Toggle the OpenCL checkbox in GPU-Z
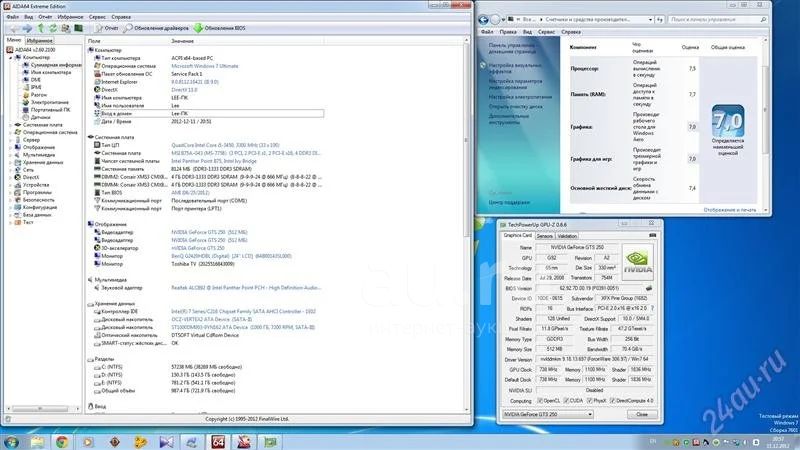Image resolution: width=800 pixels, height=450 pixels. 540,401
